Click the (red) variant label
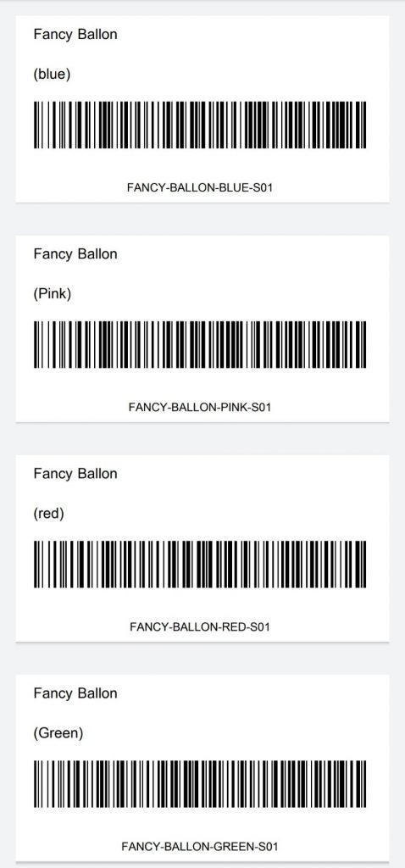 click(x=48, y=514)
